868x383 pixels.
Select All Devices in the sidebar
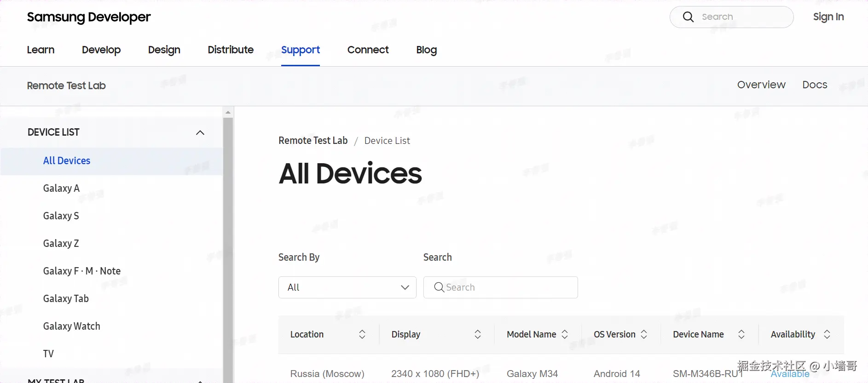point(111,161)
